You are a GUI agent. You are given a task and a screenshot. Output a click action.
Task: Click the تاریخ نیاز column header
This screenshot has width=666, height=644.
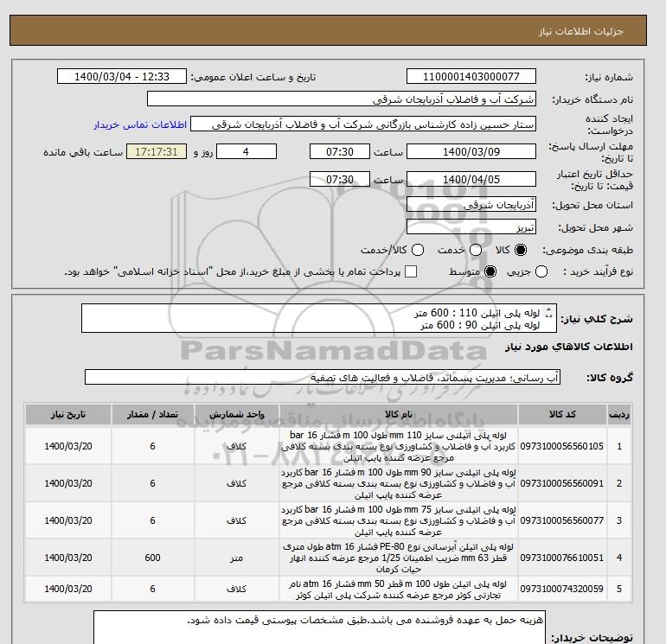(x=68, y=414)
